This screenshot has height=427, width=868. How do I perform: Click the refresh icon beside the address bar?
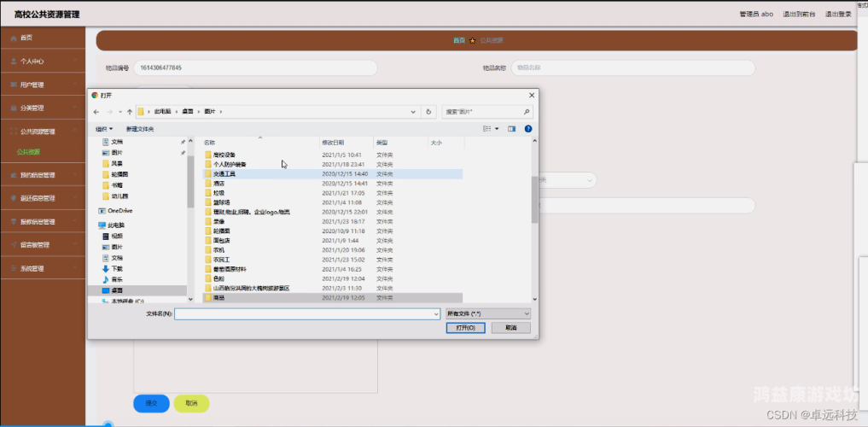tap(428, 112)
